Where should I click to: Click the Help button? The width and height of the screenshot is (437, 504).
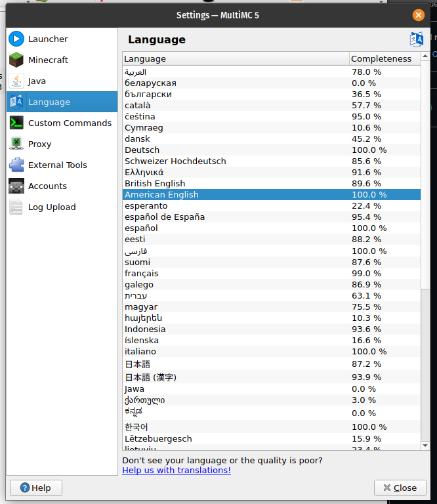[x=36, y=488]
